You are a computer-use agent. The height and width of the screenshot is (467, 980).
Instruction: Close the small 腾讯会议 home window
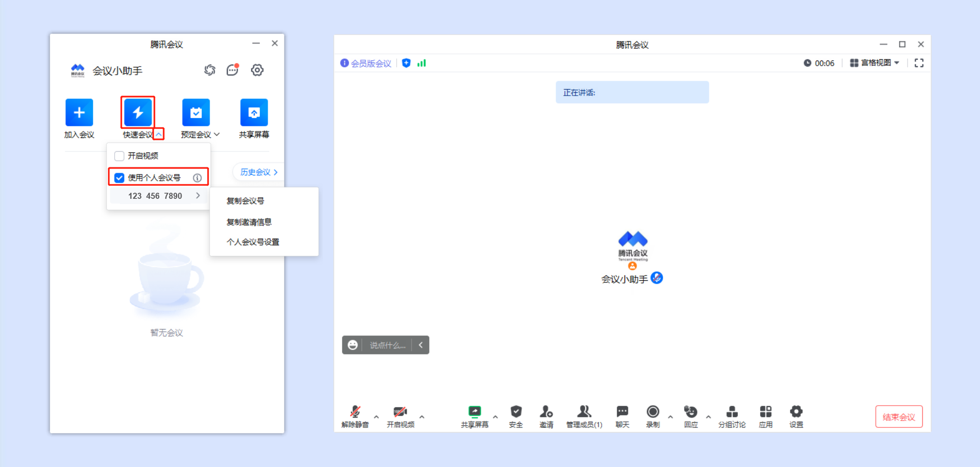click(275, 43)
